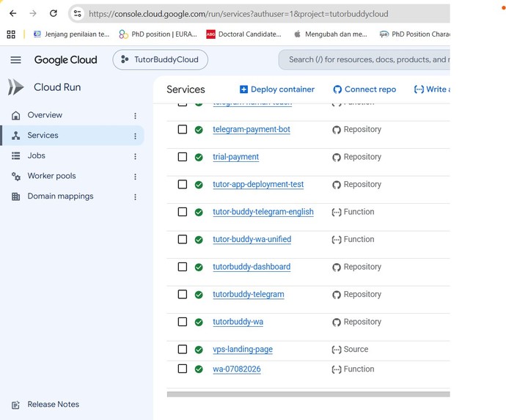Tick checkbox for tutor-buddy-telegram-english

pos(183,212)
